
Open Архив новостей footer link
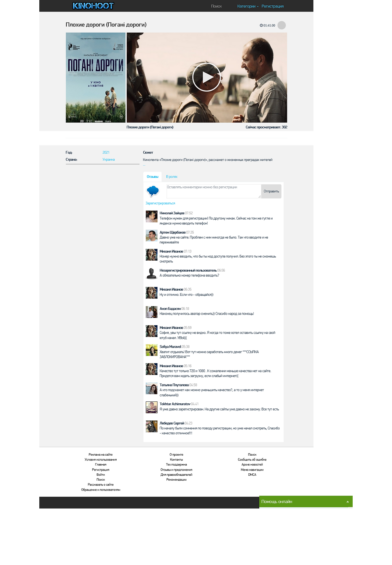(x=252, y=464)
